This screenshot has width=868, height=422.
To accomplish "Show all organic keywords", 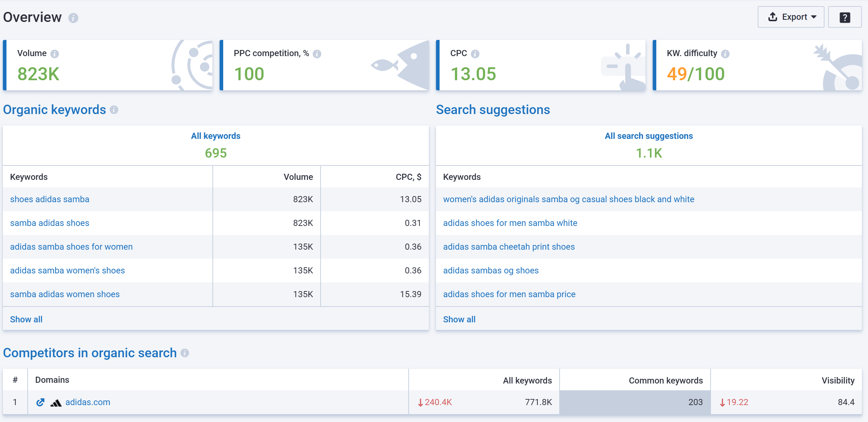I will click(26, 319).
